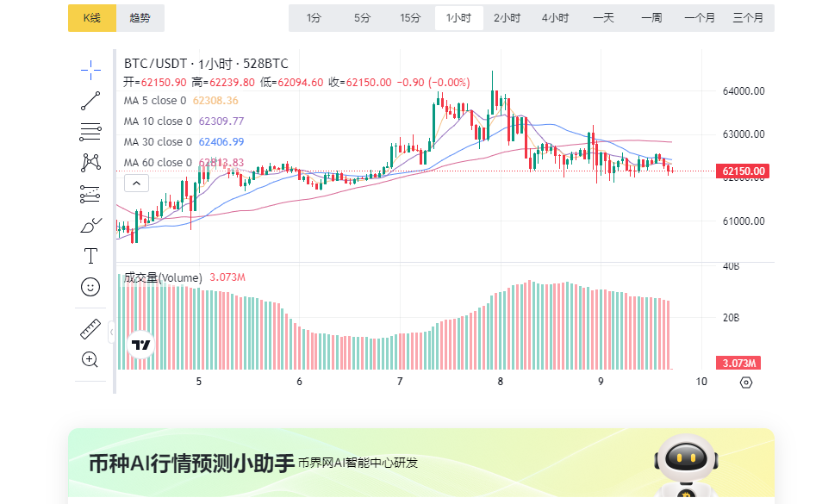
Task: Select the 4小时 time interval
Action: pos(555,18)
